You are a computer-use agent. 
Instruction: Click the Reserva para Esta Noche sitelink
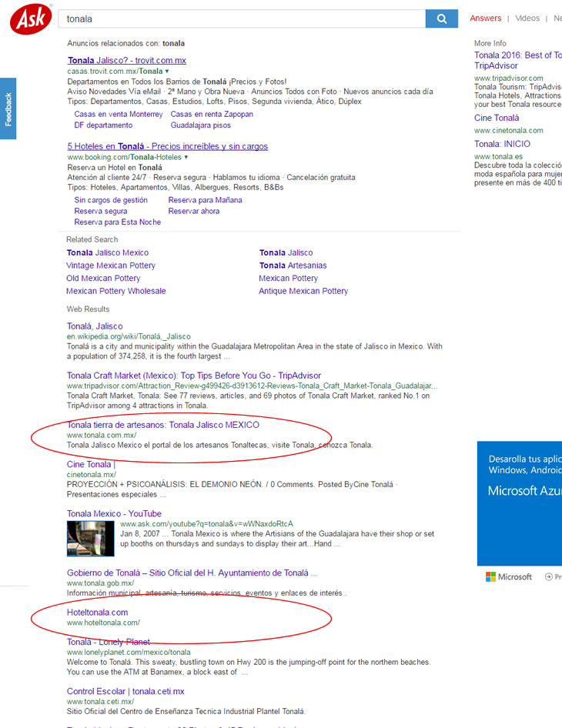[118, 222]
